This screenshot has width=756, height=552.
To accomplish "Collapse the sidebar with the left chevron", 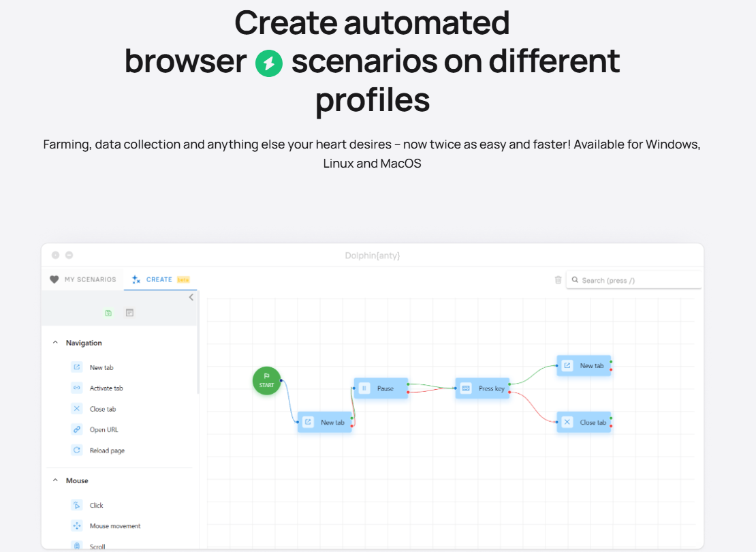I will 191,297.
